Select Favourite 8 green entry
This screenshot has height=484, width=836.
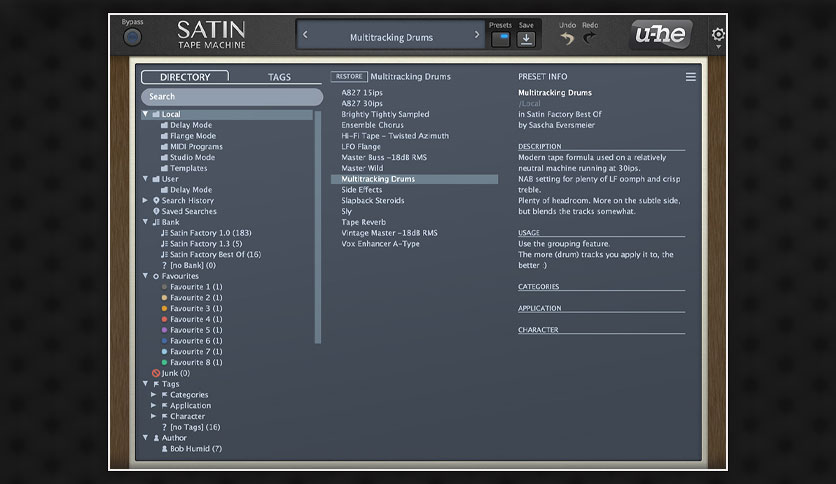point(191,362)
